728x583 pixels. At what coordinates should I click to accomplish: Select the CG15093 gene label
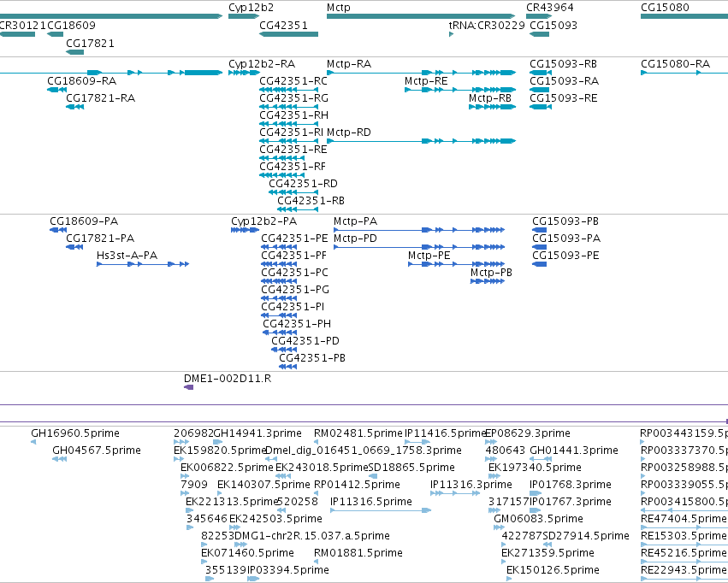point(553,25)
